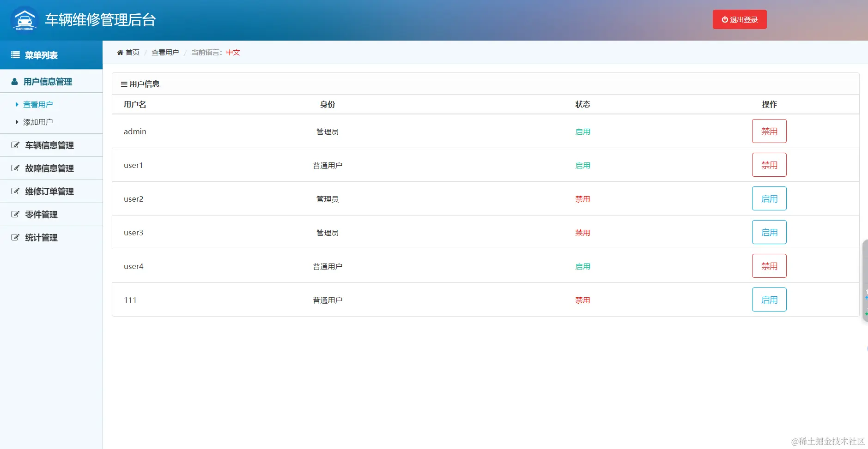Click 启用 status in user4 row
This screenshot has width=868, height=449.
pos(583,266)
